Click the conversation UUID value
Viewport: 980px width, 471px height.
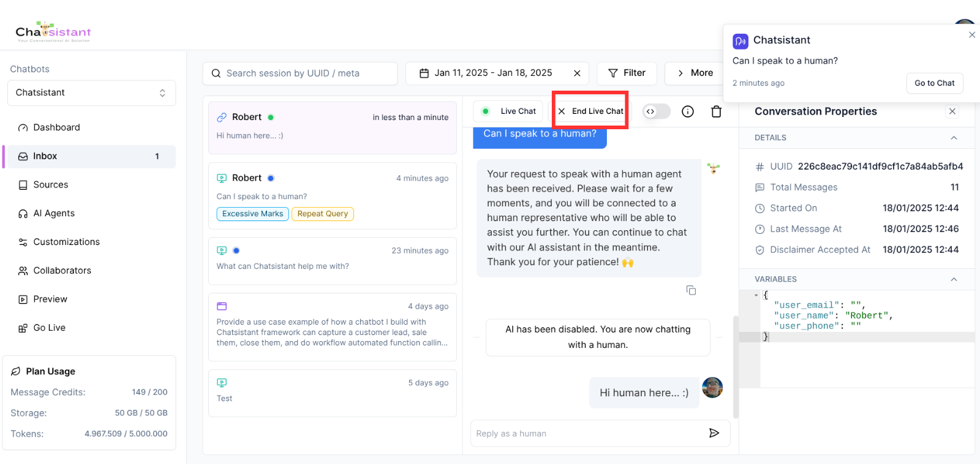(880, 167)
